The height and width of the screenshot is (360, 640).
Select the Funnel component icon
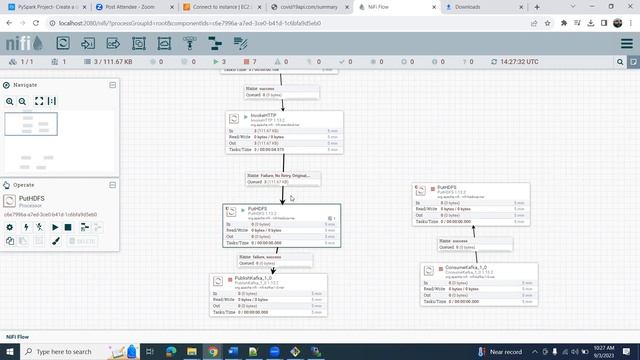(189, 43)
